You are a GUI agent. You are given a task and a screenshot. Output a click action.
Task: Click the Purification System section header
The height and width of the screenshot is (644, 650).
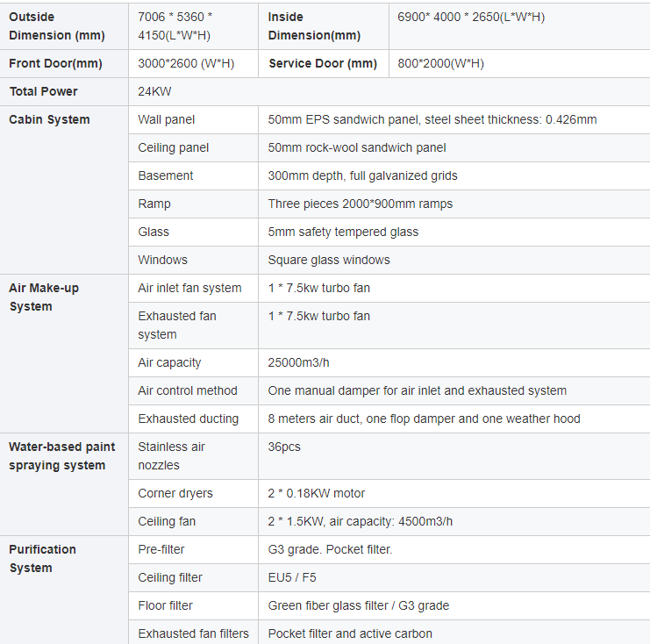point(42,558)
